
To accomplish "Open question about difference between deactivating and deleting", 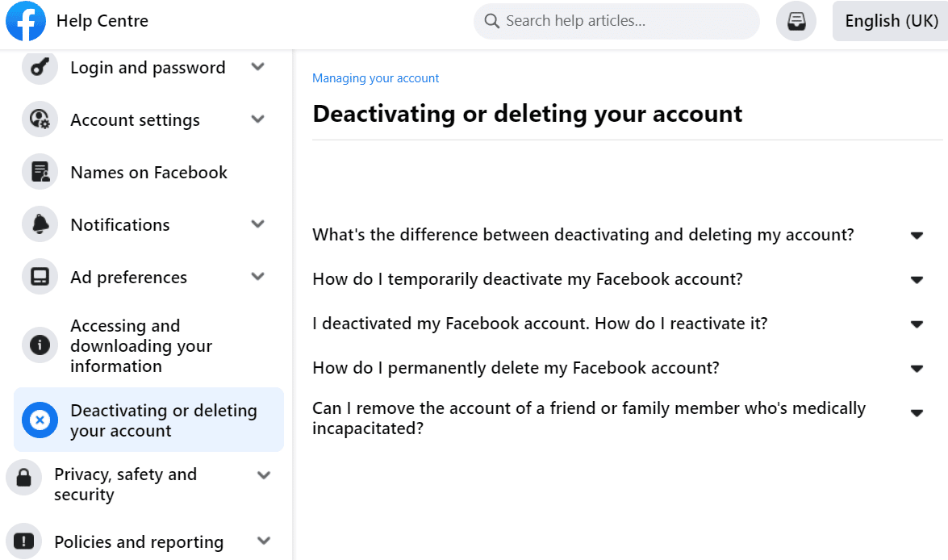I will click(x=583, y=235).
